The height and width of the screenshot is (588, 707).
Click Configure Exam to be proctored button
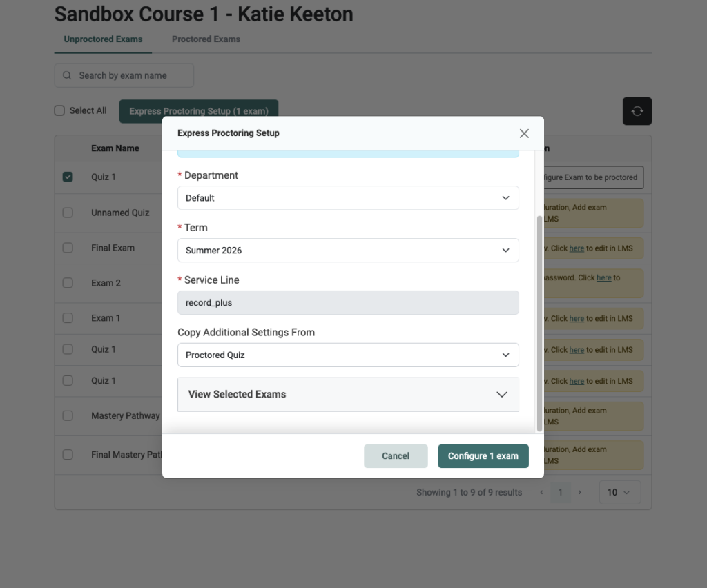(593, 177)
